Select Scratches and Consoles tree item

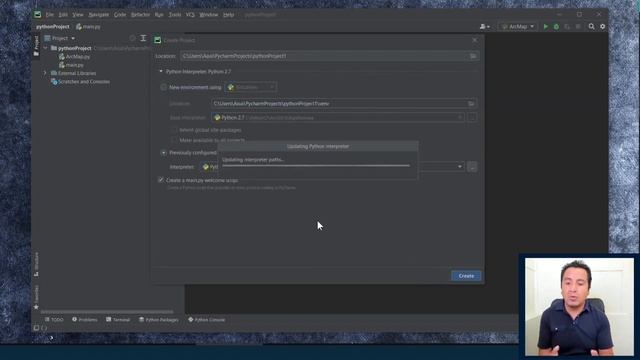[80, 82]
